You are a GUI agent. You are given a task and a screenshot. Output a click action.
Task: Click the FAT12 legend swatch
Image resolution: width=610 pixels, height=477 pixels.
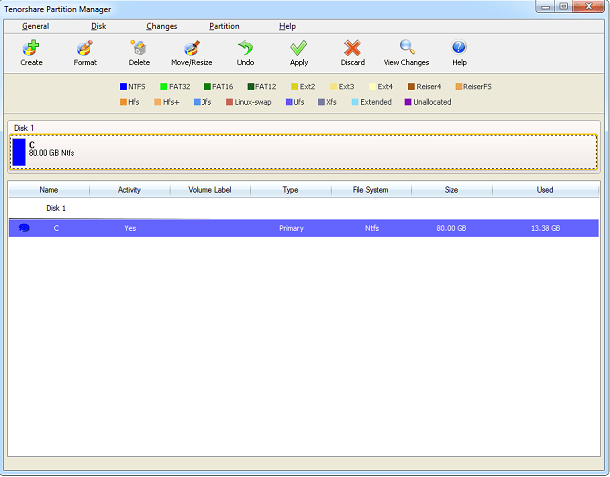[251, 86]
